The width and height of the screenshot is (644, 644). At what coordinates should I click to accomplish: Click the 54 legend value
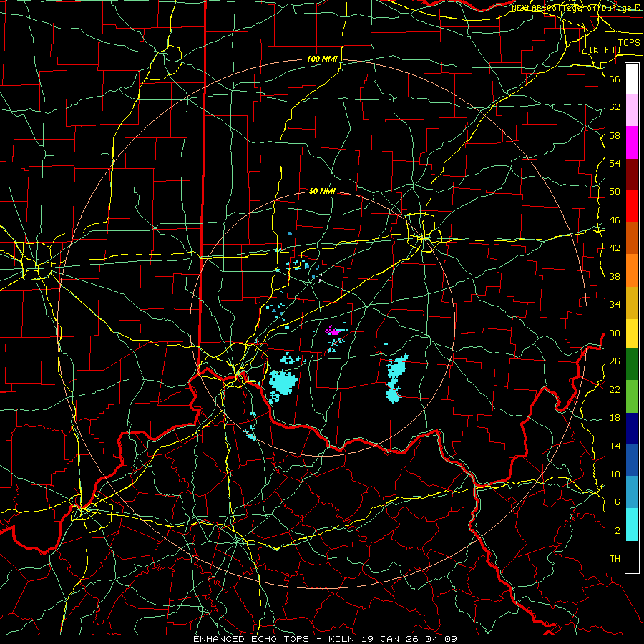tap(615, 163)
